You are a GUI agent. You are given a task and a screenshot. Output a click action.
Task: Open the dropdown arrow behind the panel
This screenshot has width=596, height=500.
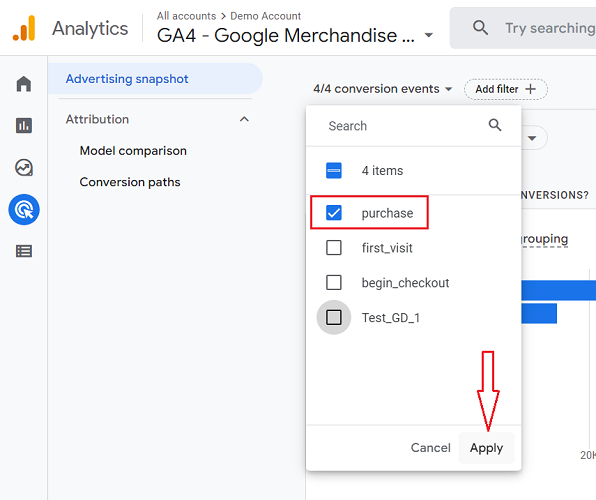[532, 138]
